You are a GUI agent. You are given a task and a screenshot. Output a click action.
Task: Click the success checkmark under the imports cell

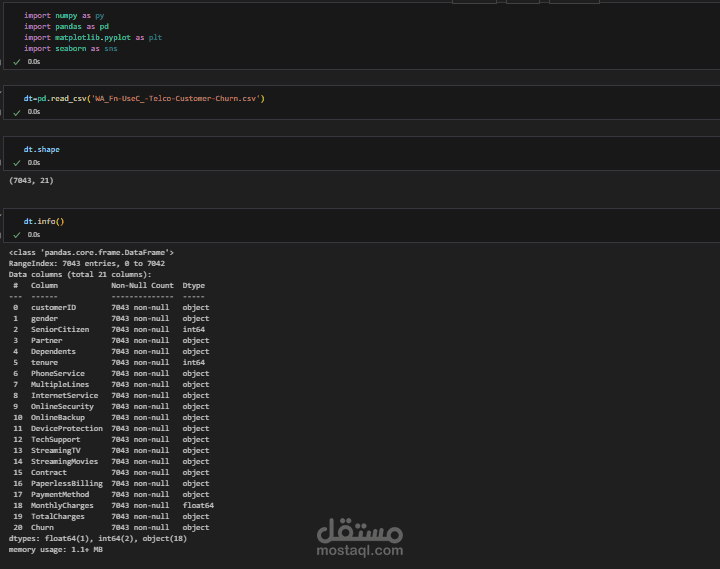coord(17,62)
